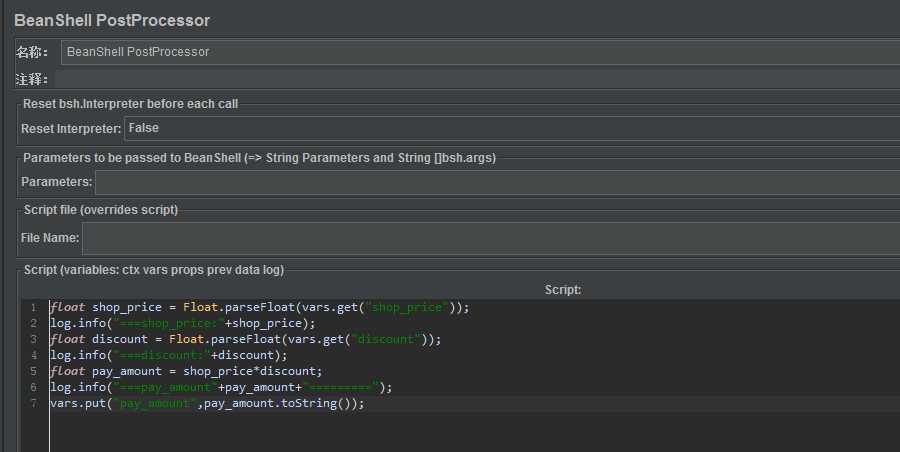Click the 'Parameters to be passed to BeanShell' label
Viewport: 900px width, 452px height.
pos(259,158)
